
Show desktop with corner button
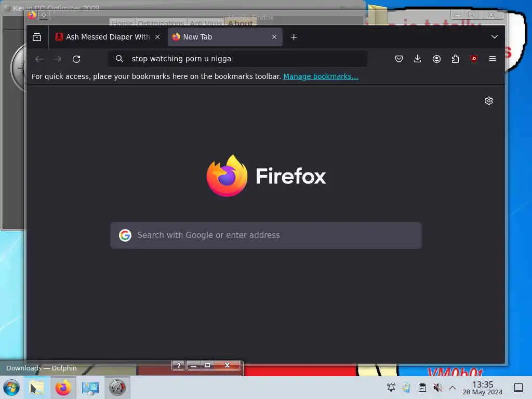pos(518,388)
